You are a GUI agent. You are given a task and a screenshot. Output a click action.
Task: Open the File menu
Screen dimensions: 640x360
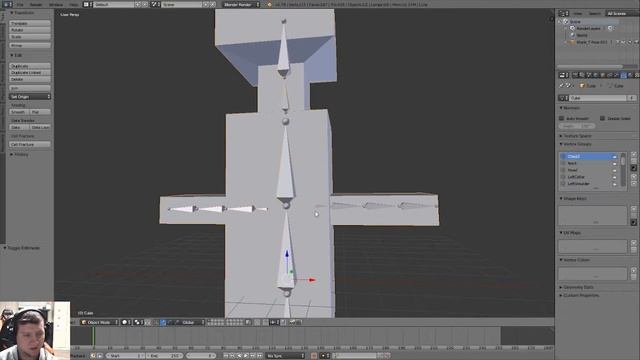click(20, 4)
